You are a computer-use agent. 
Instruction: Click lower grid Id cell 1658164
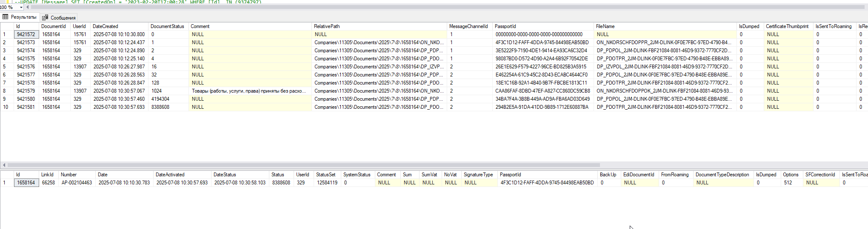(26, 183)
